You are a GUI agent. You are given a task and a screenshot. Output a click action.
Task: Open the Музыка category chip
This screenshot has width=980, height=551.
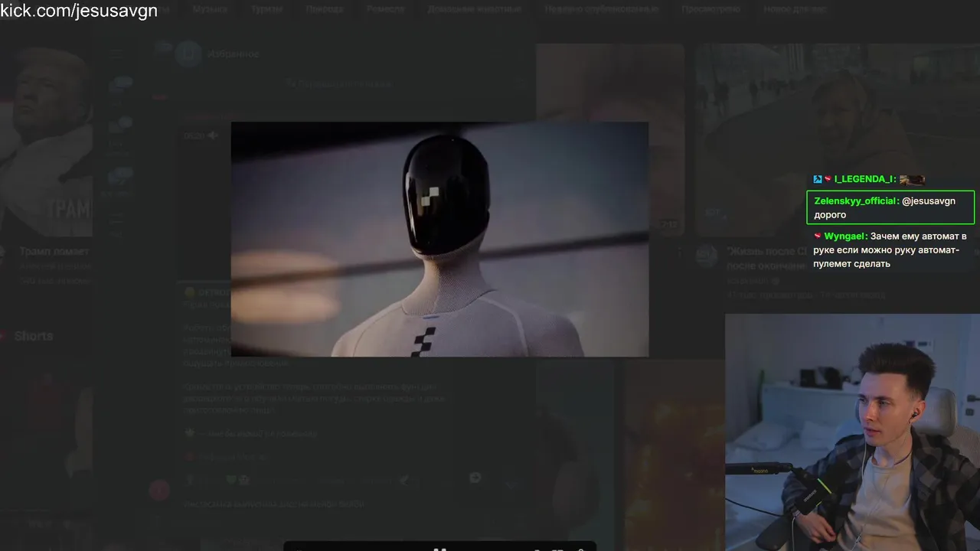(x=210, y=9)
